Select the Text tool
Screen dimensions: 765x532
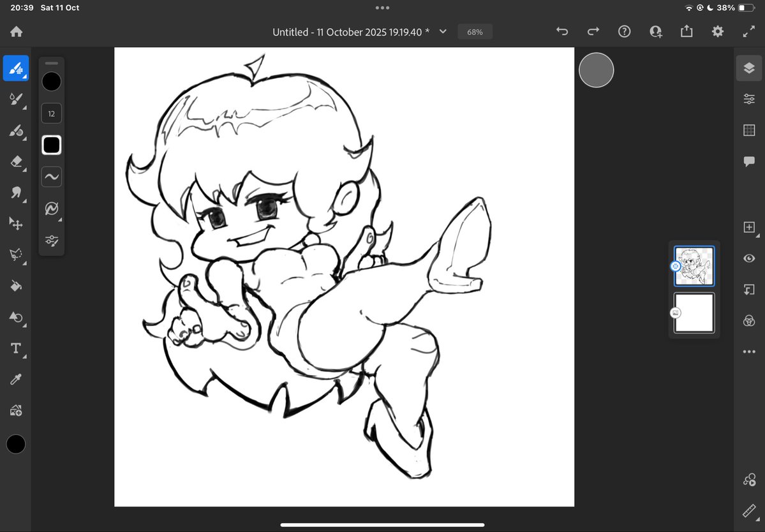(x=16, y=348)
